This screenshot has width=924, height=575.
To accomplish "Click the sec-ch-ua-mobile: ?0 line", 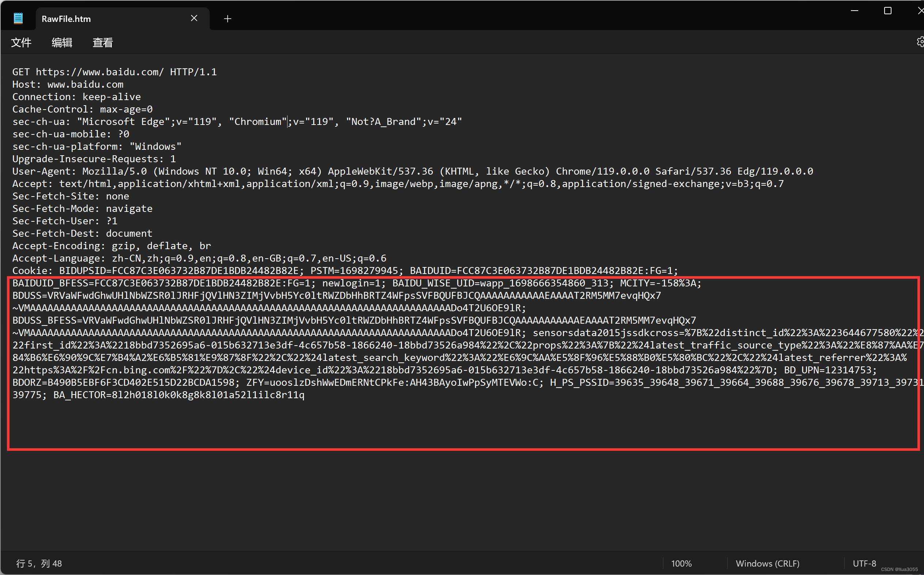I will (71, 134).
